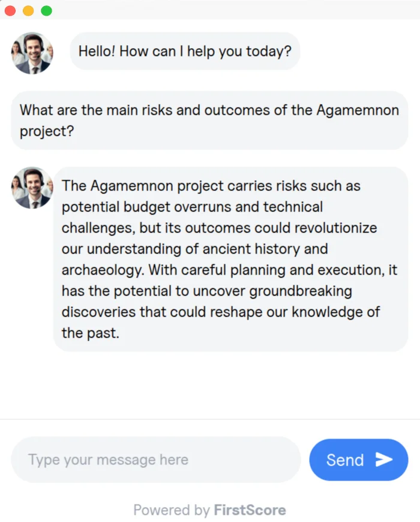Click "Powered by" text in the footer
Viewport: 420px width, 522px height.
coord(171,511)
